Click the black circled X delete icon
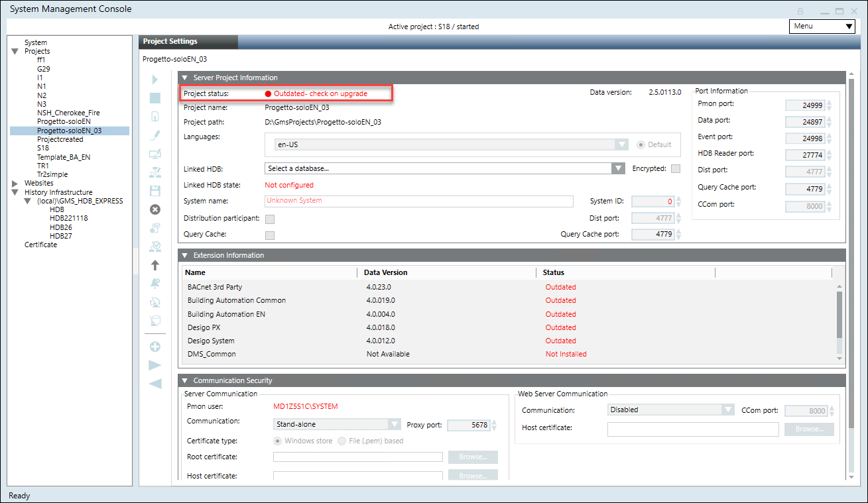Viewport: 868px width, 503px height. click(155, 209)
